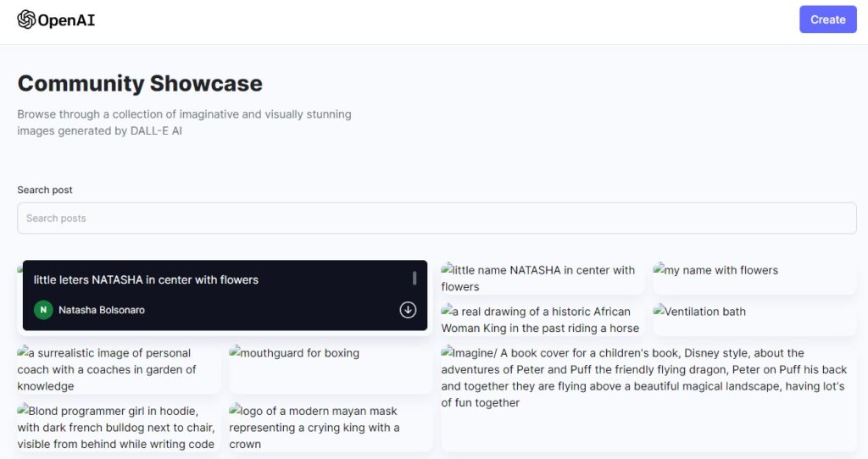Click the Search post label
This screenshot has height=459, width=868.
[45, 190]
